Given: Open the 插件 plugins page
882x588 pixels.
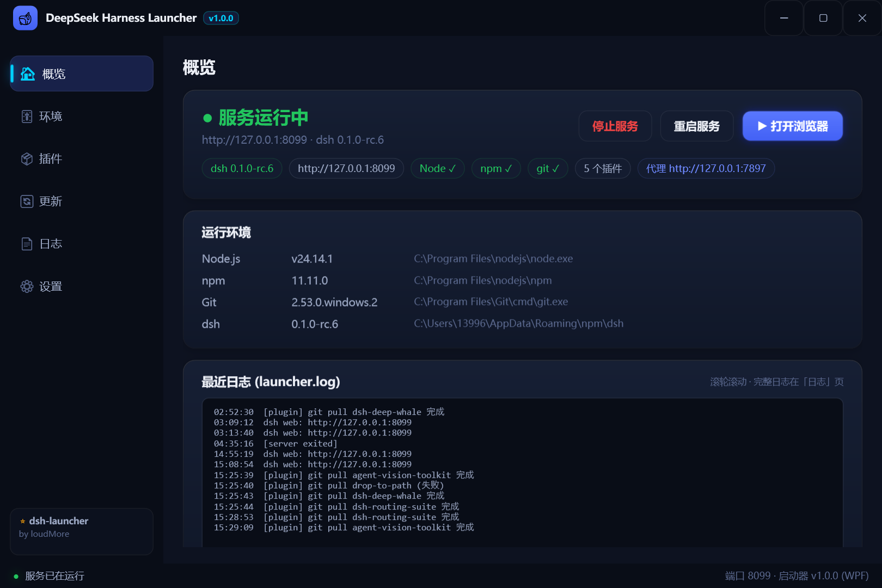Looking at the screenshot, I should (82, 159).
